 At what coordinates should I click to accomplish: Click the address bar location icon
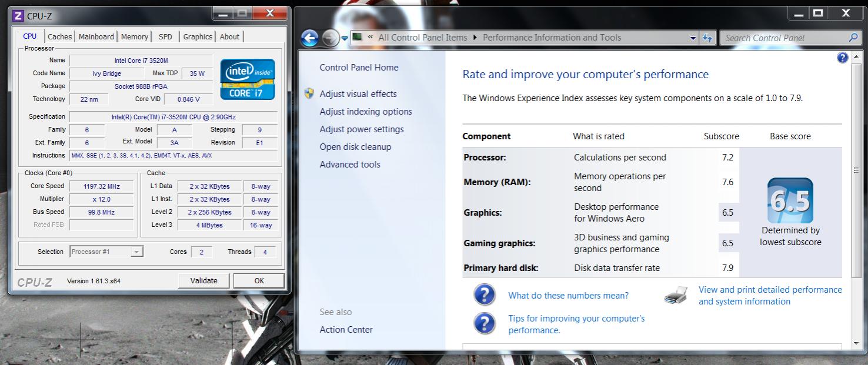tap(357, 38)
